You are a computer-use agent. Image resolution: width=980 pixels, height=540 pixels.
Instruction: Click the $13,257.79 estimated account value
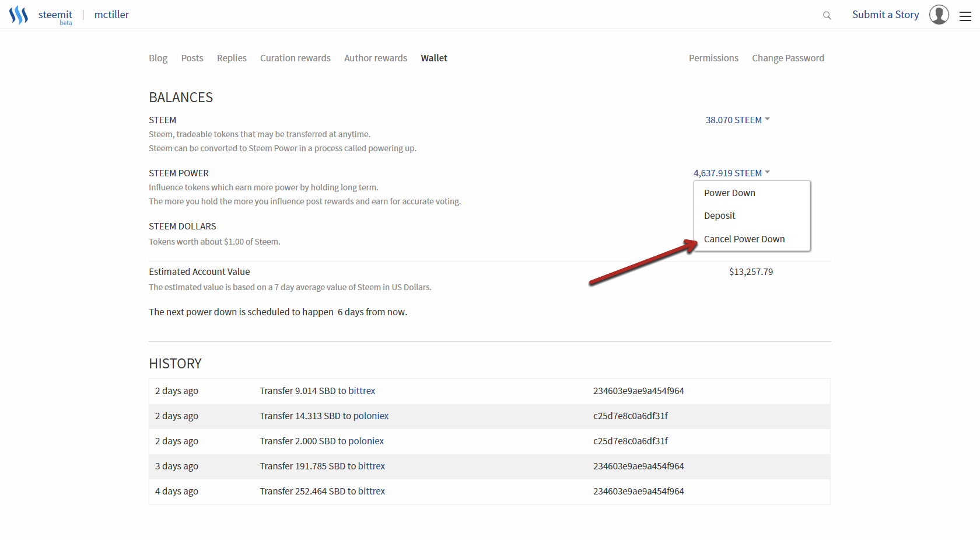[751, 271]
